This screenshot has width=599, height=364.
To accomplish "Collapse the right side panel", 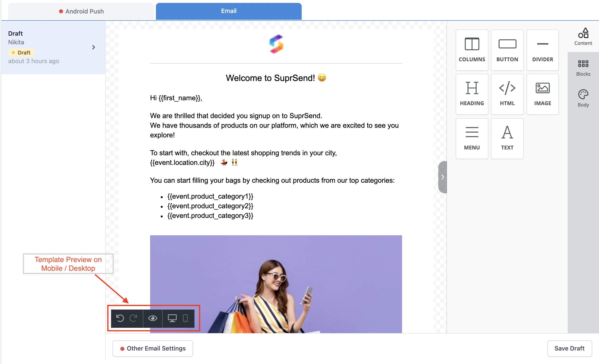I will pos(442,177).
